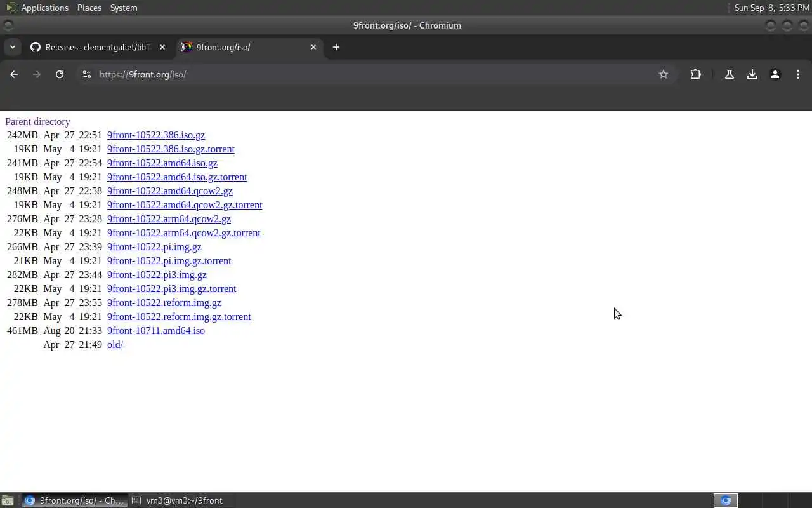Image resolution: width=812 pixels, height=508 pixels.
Task: Click the 276MB size text
Action: 22,219
